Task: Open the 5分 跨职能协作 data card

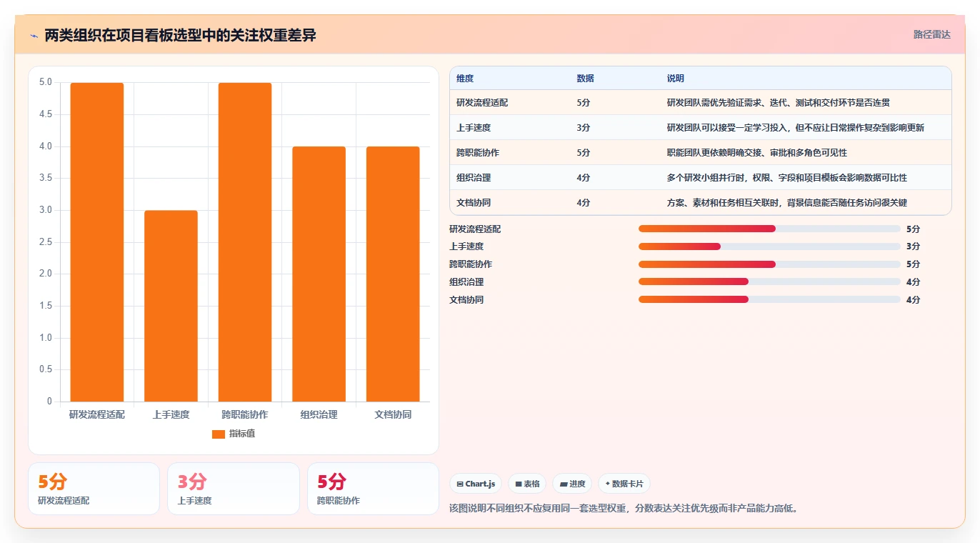Action: click(373, 489)
